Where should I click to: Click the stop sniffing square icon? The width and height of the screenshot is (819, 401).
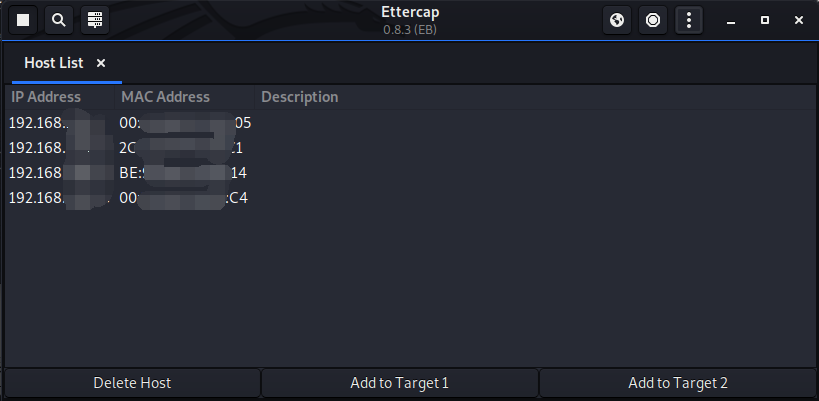(x=24, y=20)
